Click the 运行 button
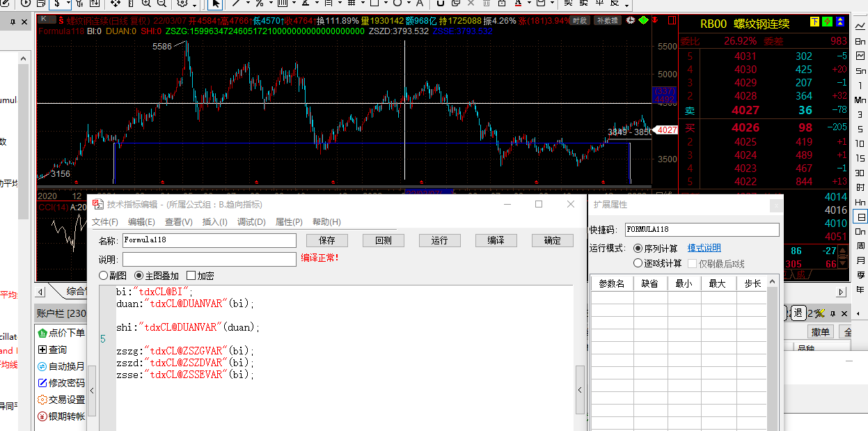868x431 pixels. click(440, 240)
